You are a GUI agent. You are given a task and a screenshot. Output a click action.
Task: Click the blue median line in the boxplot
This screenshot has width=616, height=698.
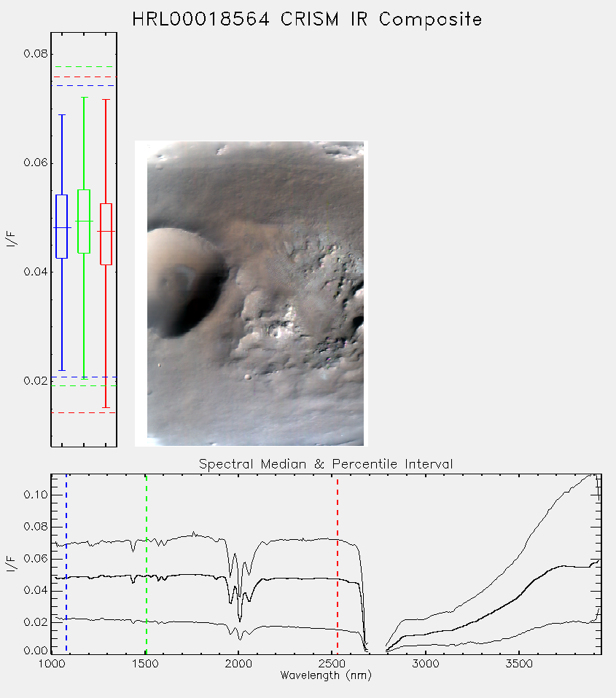pos(62,227)
